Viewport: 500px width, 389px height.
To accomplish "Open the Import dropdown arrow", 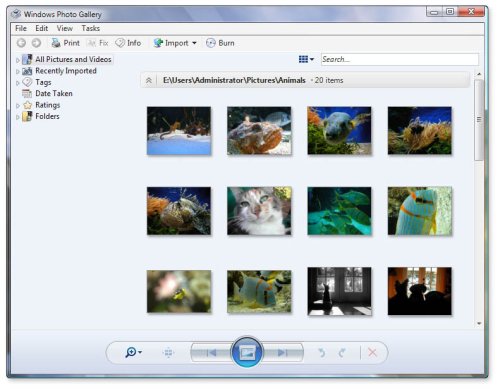I will (194, 43).
